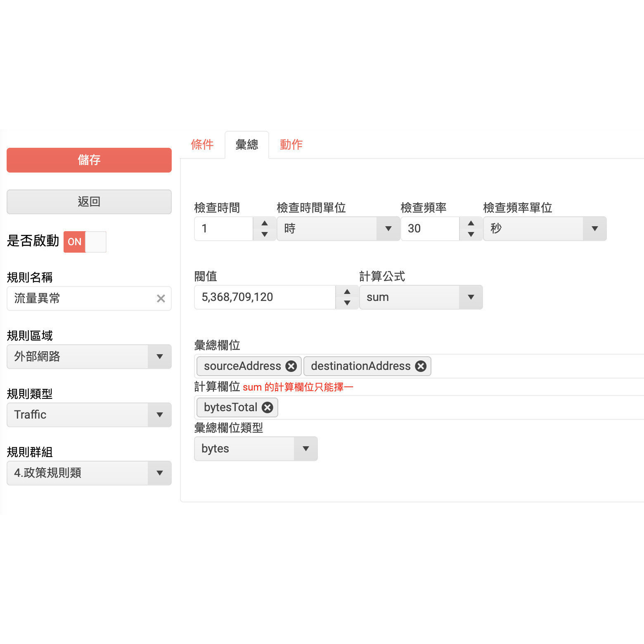This screenshot has height=644, width=644.
Task: Open the 計算公式 sum formula dropdown
Action: pos(471,297)
